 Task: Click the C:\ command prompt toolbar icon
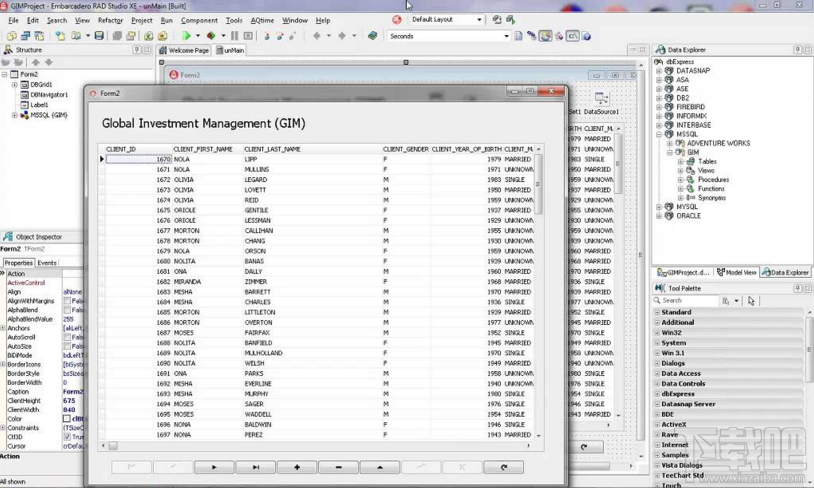click(573, 36)
